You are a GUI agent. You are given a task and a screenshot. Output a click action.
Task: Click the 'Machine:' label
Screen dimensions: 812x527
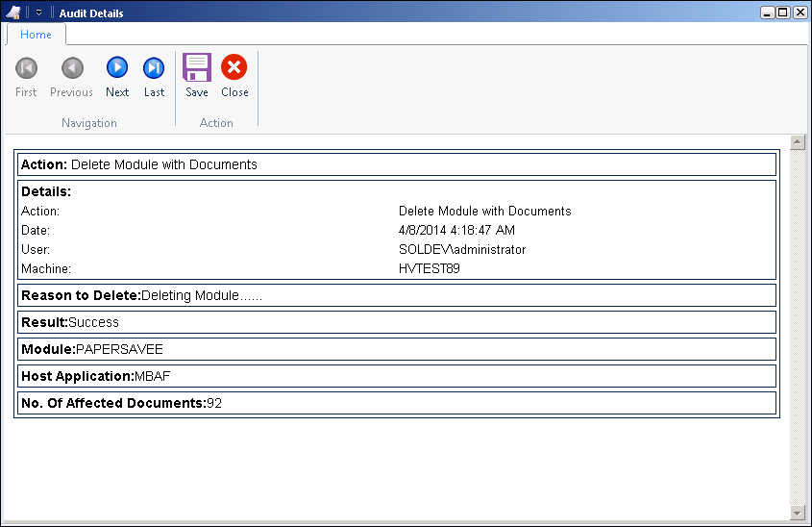[46, 269]
